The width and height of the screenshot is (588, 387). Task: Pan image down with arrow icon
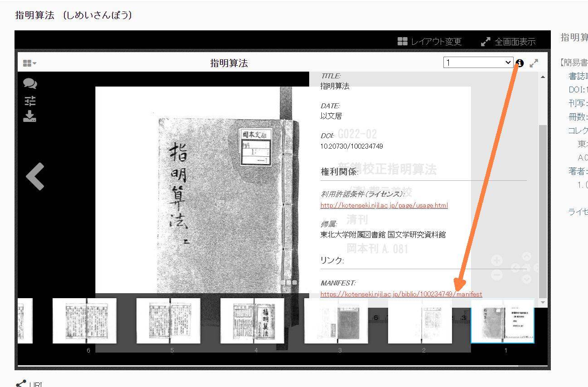click(x=526, y=279)
